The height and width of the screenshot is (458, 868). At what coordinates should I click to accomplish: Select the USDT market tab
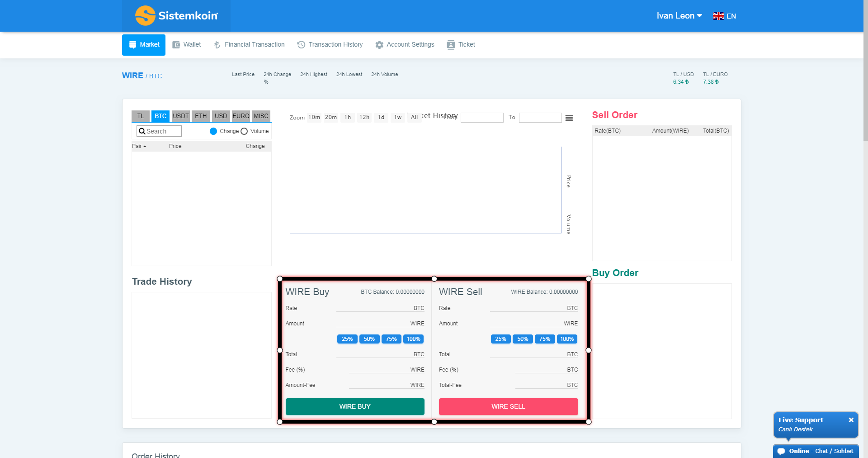click(181, 116)
